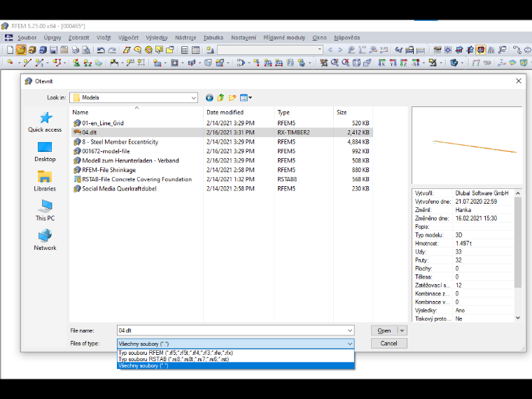Expand the Look in folder dropdown
The width and height of the screenshot is (532, 399).
193,98
